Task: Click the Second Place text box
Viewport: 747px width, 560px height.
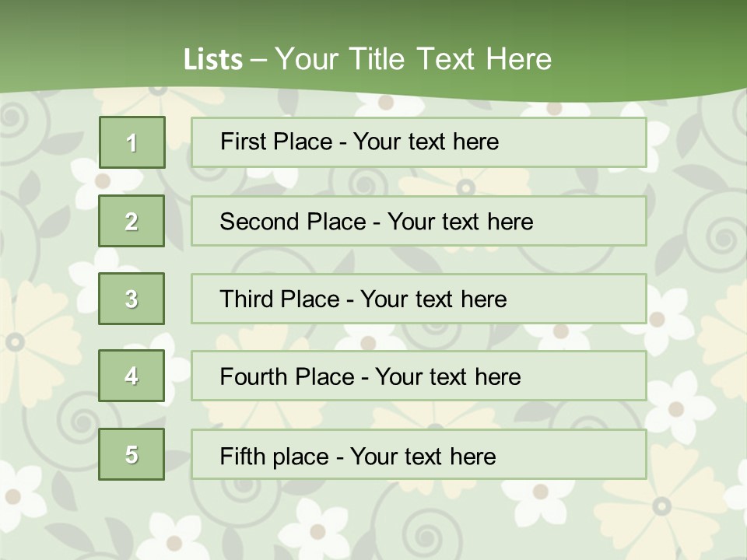Action: [x=419, y=221]
